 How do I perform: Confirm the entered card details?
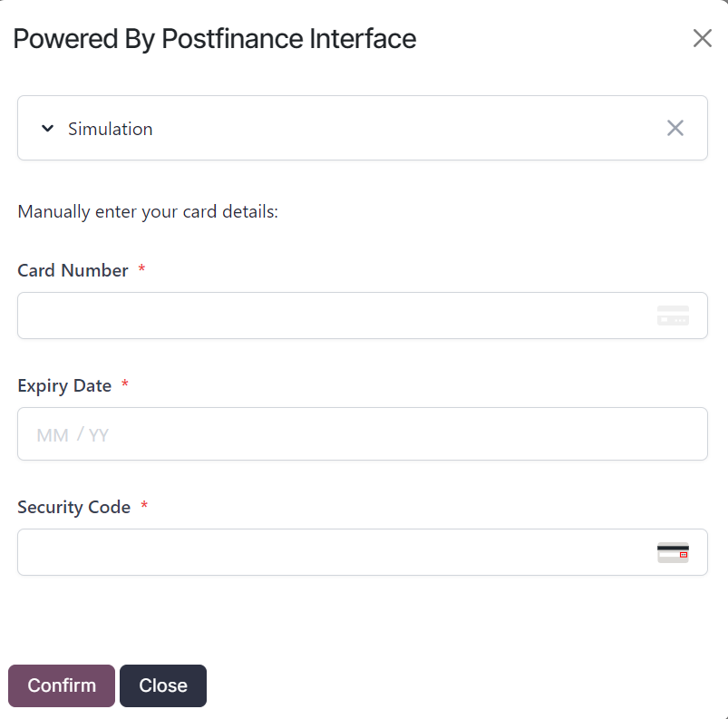(x=61, y=685)
